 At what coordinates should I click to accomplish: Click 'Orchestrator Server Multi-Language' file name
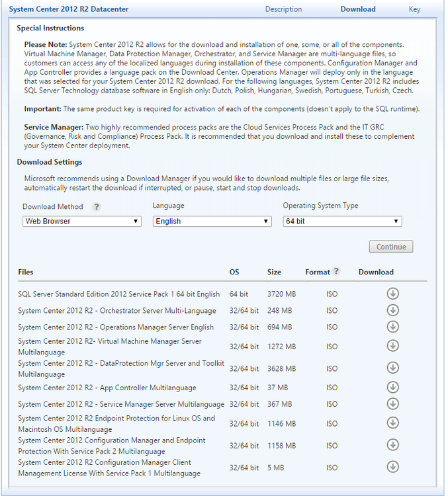pos(117,311)
